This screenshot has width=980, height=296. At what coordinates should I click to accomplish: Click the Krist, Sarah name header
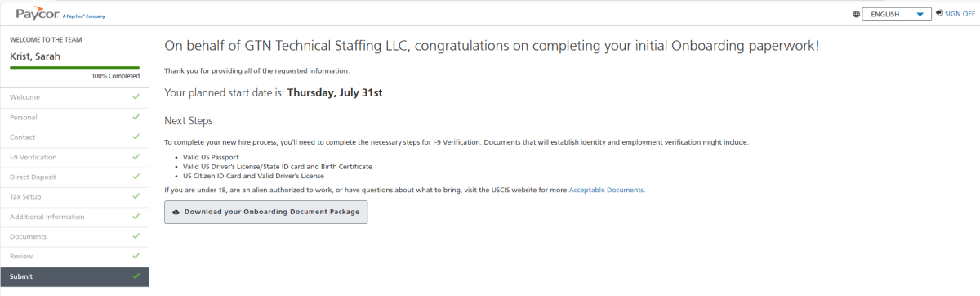coord(34,56)
